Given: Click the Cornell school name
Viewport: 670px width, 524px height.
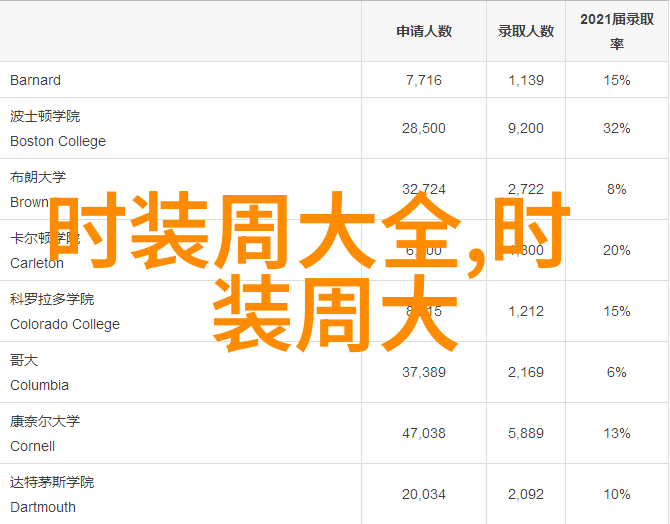Looking at the screenshot, I should pyautogui.click(x=32, y=446).
